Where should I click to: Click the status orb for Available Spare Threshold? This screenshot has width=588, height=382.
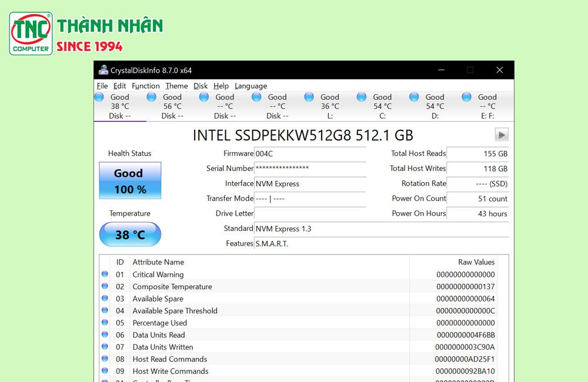[105, 310]
